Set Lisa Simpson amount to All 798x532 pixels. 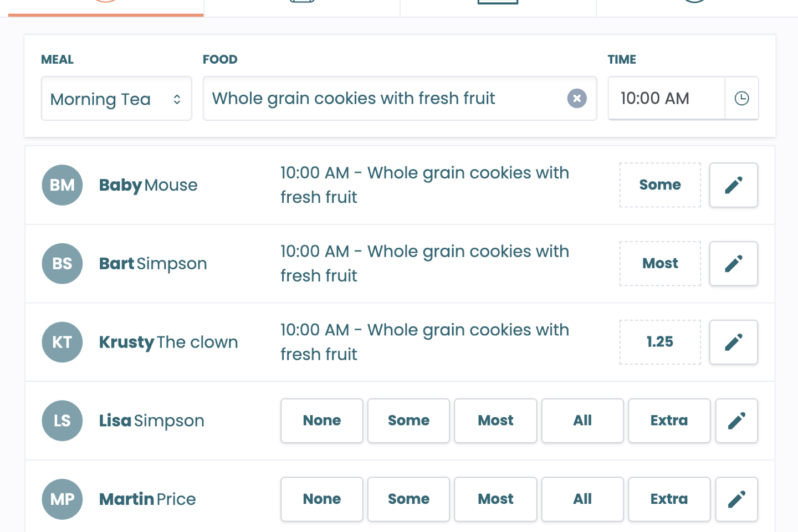(x=582, y=421)
